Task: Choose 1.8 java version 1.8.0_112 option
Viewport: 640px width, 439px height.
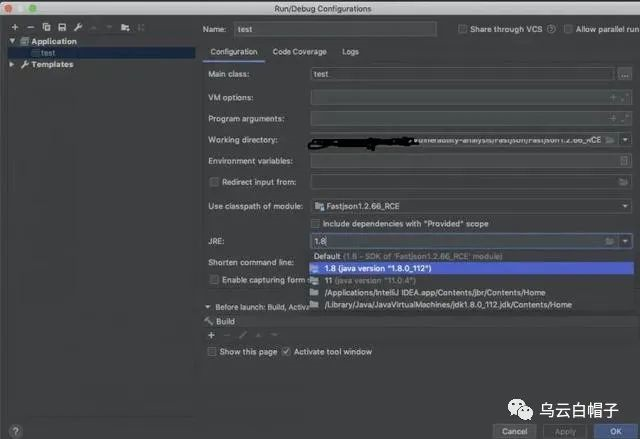Action: point(471,268)
